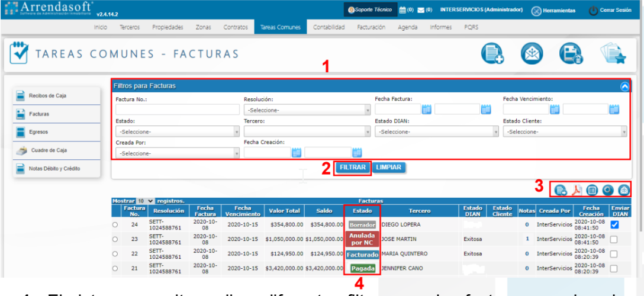Open the Estado filter dropdown
The height and width of the screenshot is (296, 644).
(178, 132)
